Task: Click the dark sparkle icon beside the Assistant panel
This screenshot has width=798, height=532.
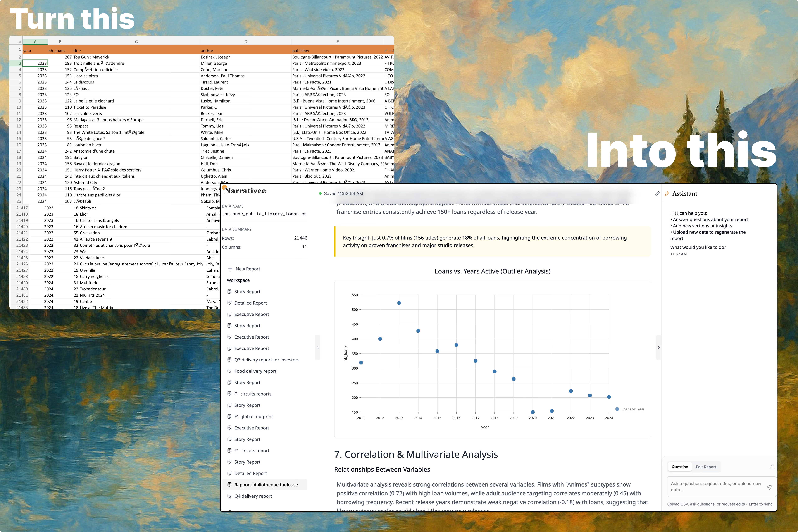Action: (657, 193)
